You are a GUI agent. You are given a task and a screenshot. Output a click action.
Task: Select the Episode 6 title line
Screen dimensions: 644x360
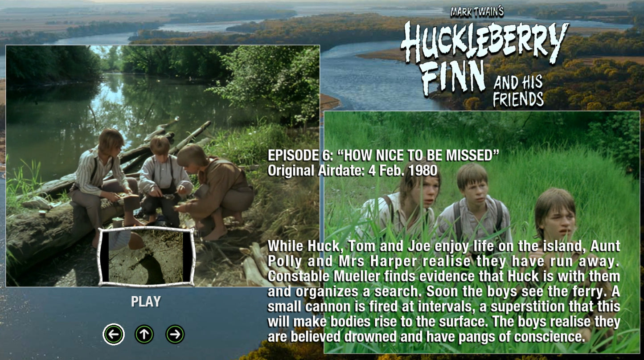[x=383, y=155]
